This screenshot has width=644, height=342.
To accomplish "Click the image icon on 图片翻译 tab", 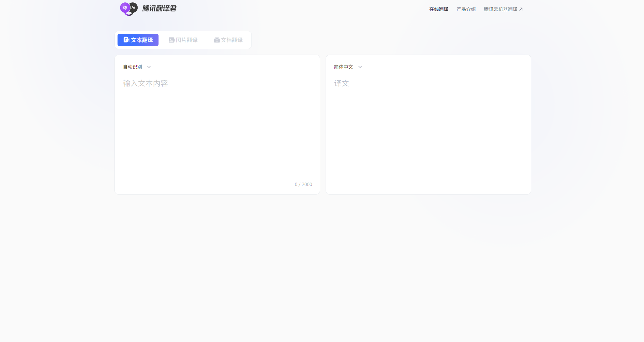I will 172,40.
